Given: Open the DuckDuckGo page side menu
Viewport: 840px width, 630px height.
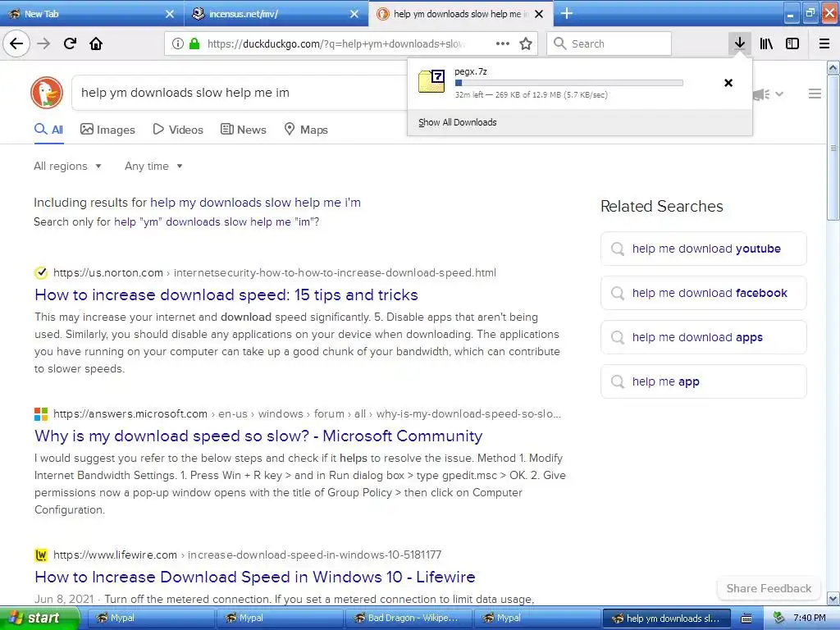Looking at the screenshot, I should pos(815,94).
